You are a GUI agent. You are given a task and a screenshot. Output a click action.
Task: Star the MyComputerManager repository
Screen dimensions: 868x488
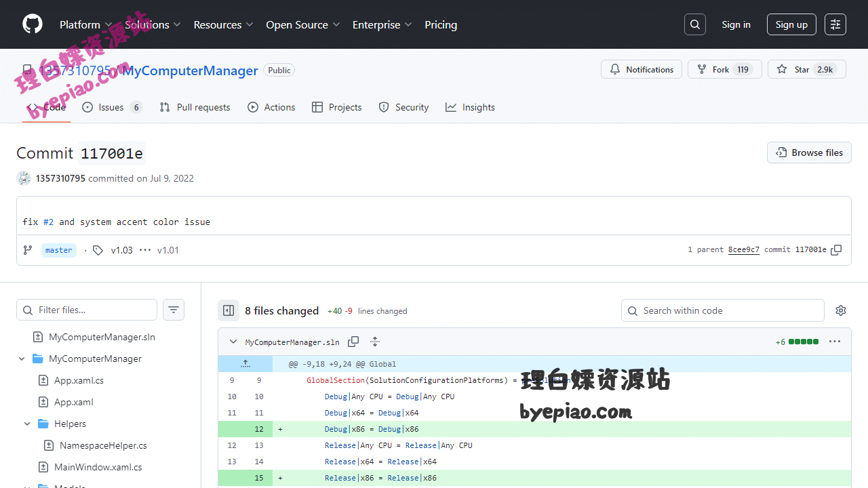(807, 69)
